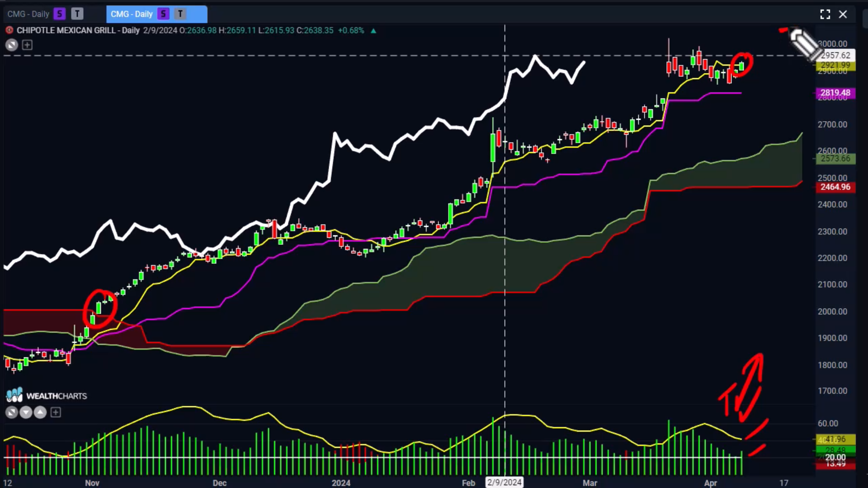Click the Chipotle Mexican Grill - Daily title
The height and width of the screenshot is (488, 868).
[78, 30]
